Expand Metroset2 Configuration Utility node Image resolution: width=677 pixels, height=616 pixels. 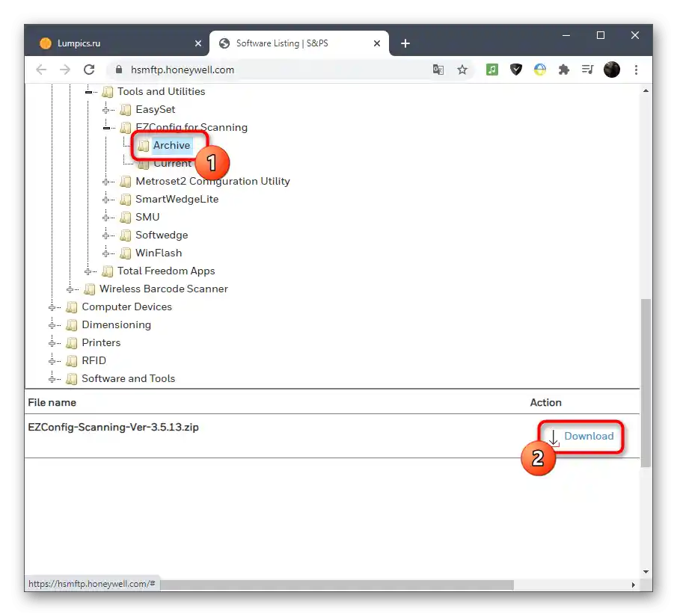tap(106, 182)
